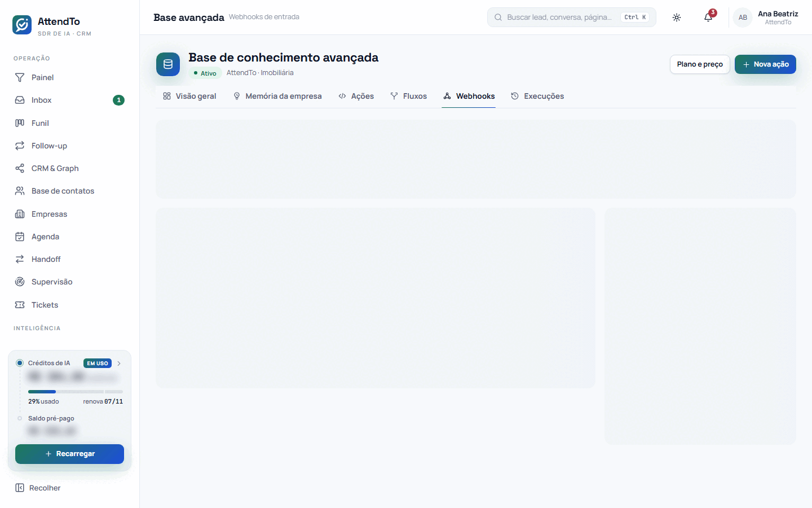The image size is (812, 508).
Task: Click the Nova ação button
Action: pyautogui.click(x=765, y=64)
